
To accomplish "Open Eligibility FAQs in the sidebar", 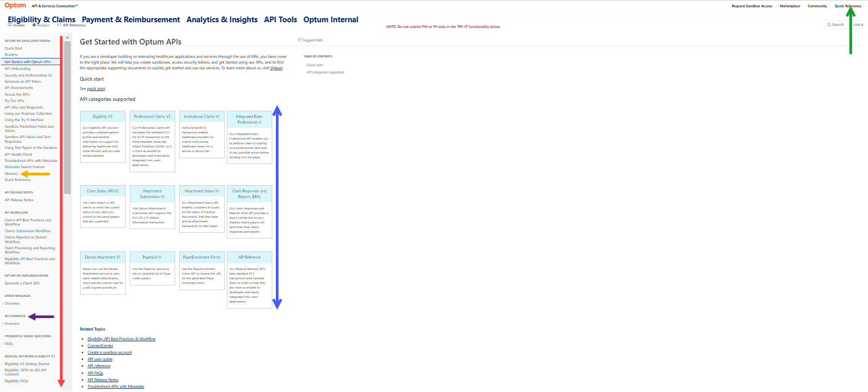I will coord(17,381).
